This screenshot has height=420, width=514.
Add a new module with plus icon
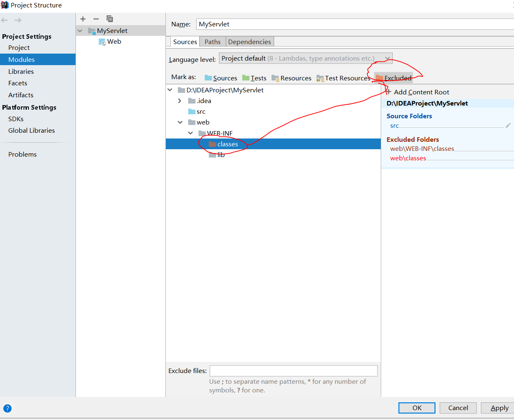click(83, 19)
